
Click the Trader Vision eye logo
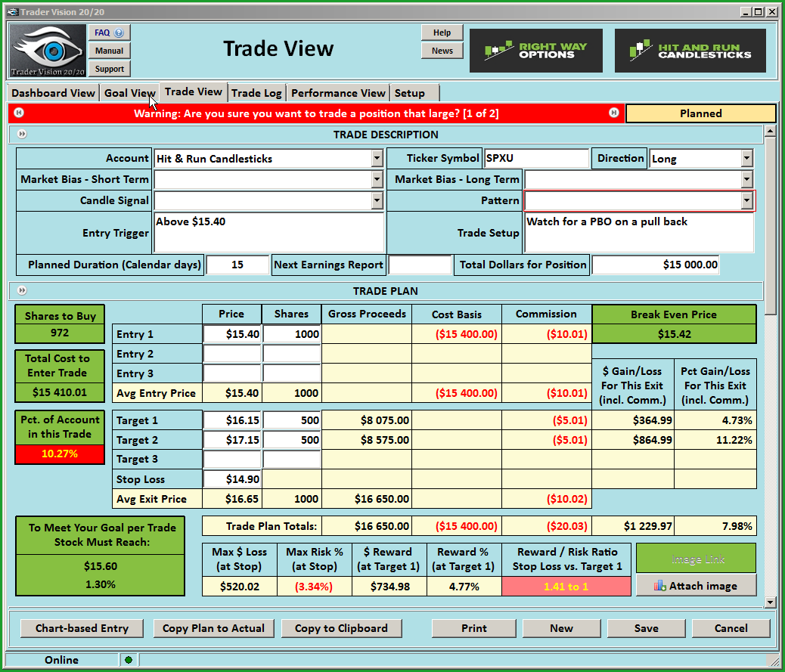click(48, 51)
